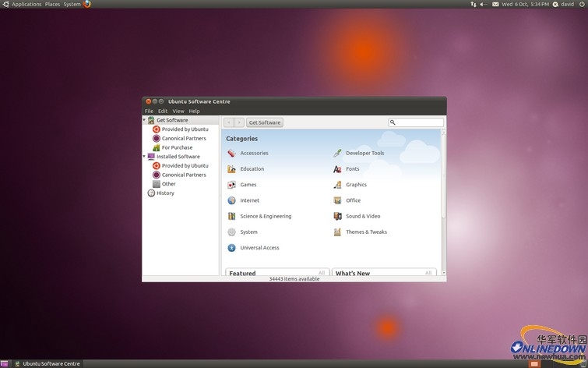
Task: Open the Accessories category icon
Action: pos(232,154)
